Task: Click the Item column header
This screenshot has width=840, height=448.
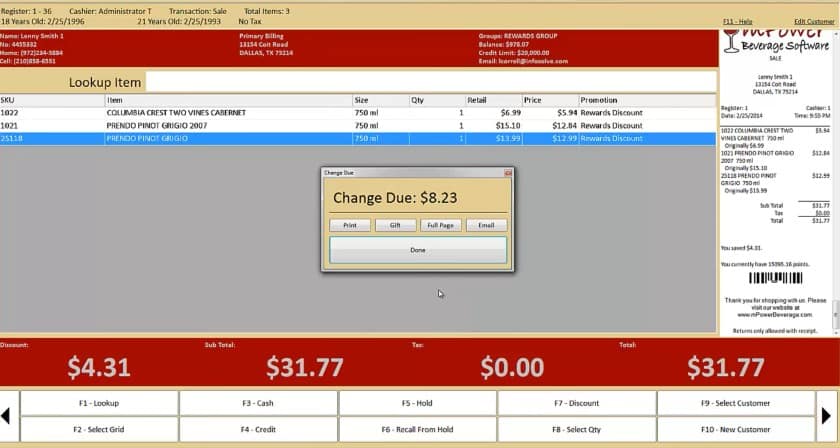Action: point(229,100)
